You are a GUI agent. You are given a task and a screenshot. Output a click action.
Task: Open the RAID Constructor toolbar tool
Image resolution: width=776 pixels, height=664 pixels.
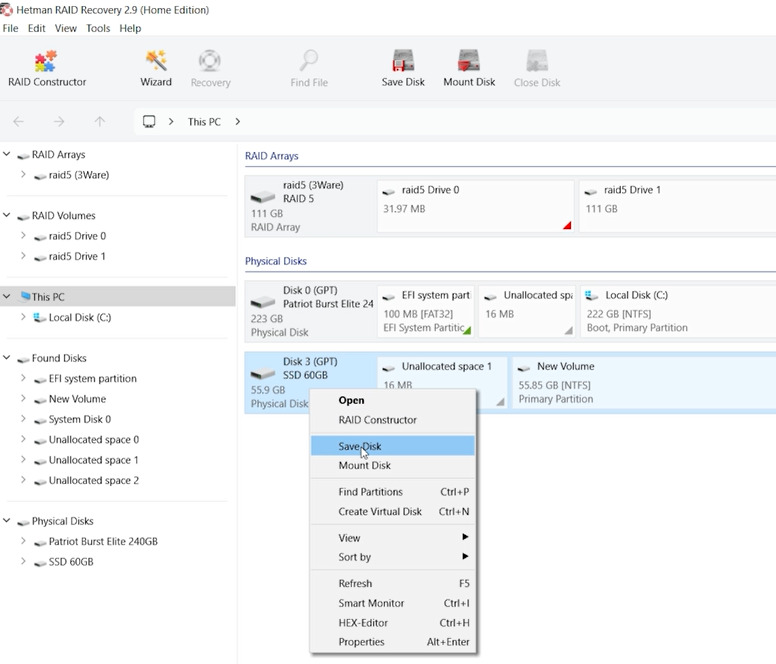pyautogui.click(x=47, y=69)
